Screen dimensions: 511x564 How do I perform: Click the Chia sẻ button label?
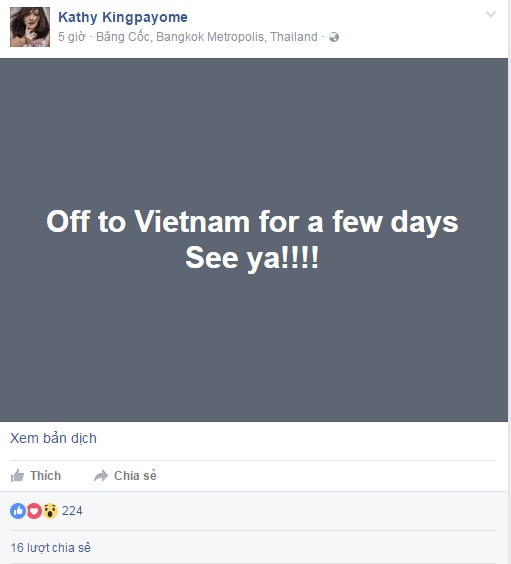[135, 476]
